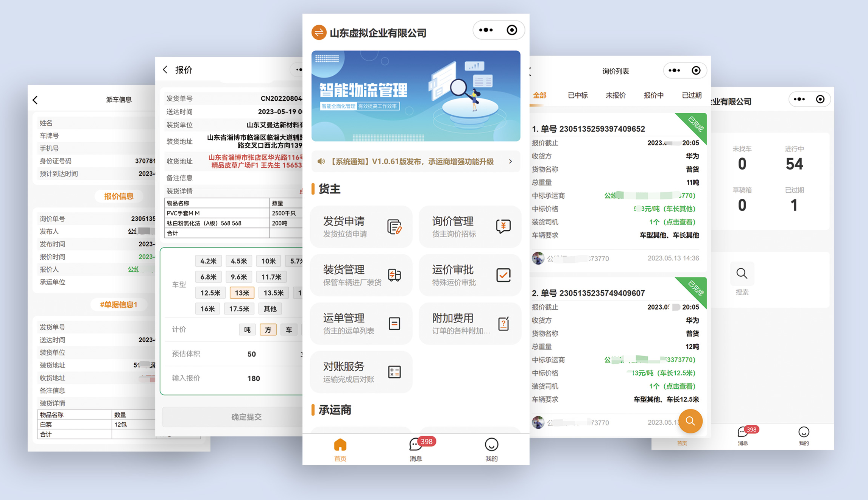
Task: Click 1个（点击查看）driver link in first order
Action: 672,222
